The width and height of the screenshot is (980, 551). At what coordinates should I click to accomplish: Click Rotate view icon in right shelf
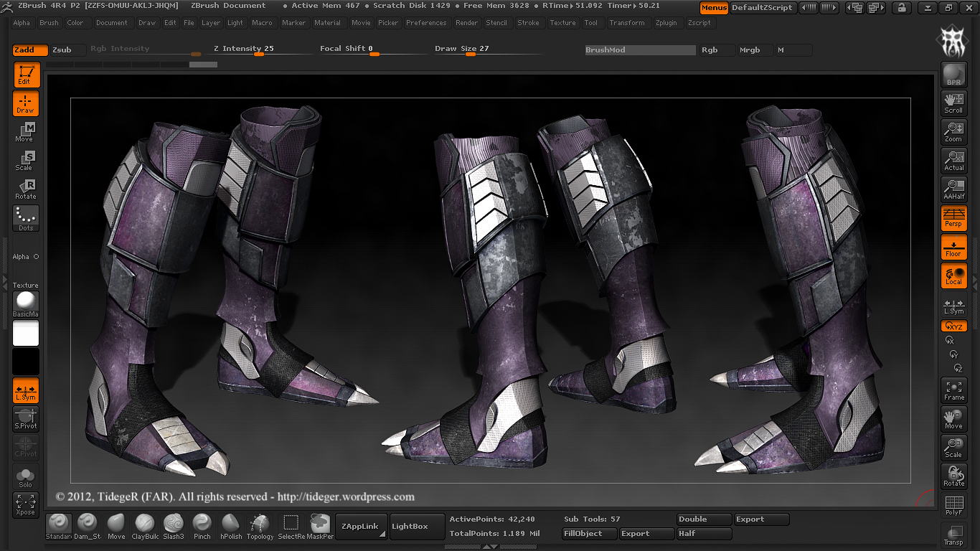[953, 476]
